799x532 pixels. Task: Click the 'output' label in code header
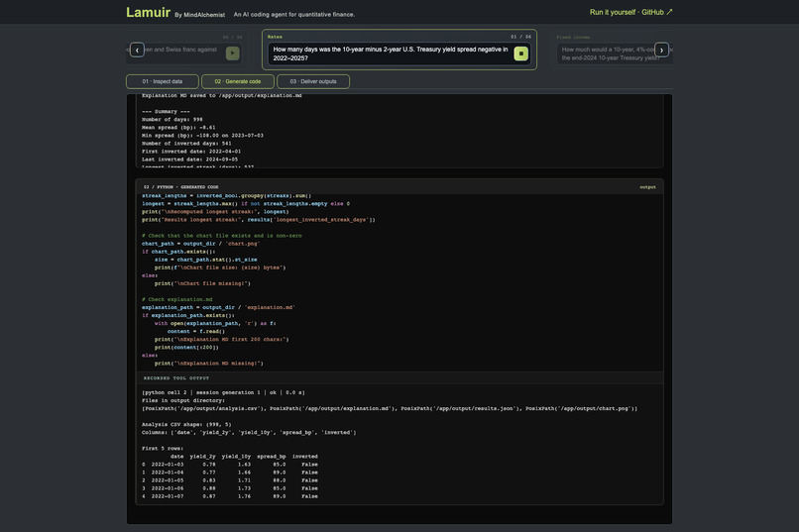(647, 187)
